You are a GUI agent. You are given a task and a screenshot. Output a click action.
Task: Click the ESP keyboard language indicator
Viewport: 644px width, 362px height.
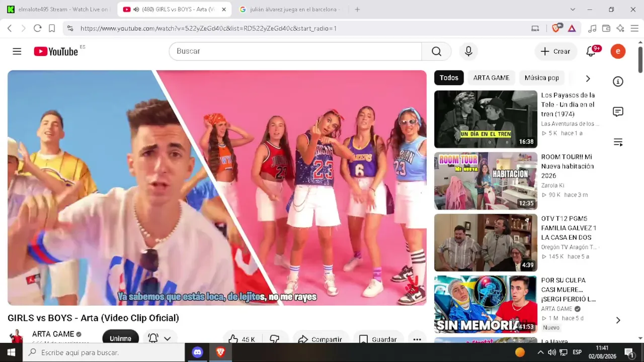[x=578, y=352]
